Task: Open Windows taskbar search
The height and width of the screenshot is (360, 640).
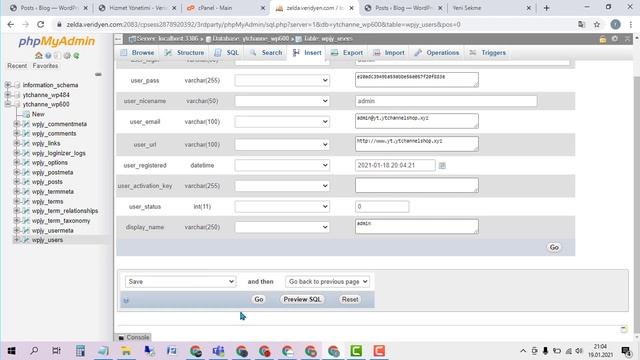Action: [34, 351]
